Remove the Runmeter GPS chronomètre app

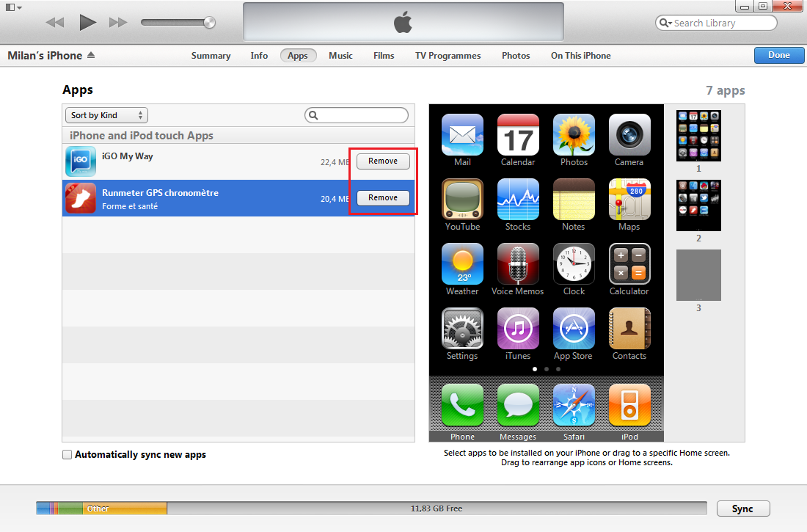[x=383, y=198]
